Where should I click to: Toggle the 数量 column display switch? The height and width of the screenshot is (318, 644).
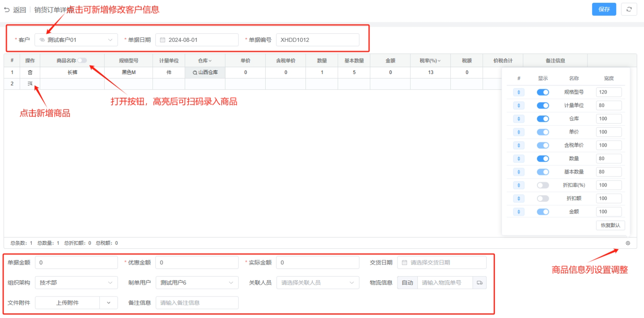(x=543, y=159)
